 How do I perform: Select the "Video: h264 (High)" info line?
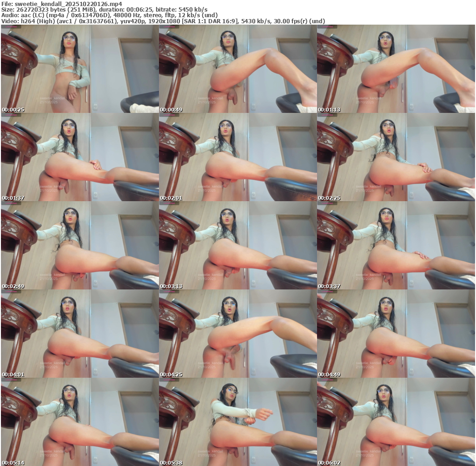163,21
